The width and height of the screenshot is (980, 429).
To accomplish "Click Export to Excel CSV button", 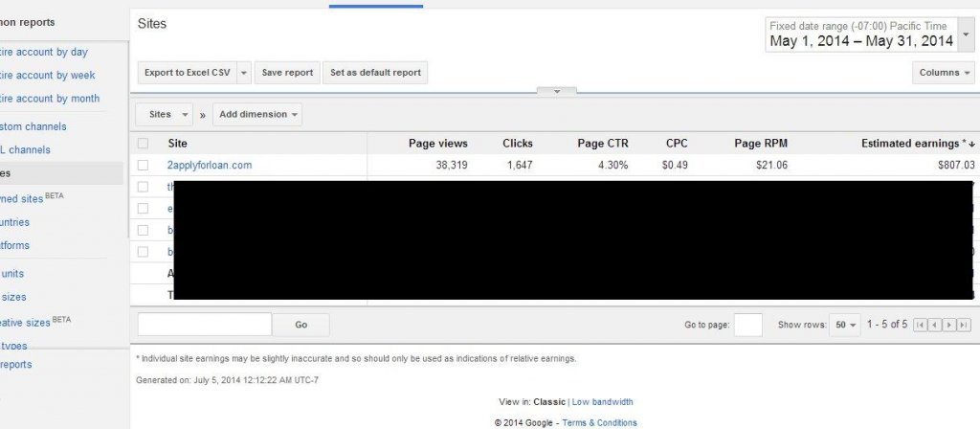I will pyautogui.click(x=187, y=73).
